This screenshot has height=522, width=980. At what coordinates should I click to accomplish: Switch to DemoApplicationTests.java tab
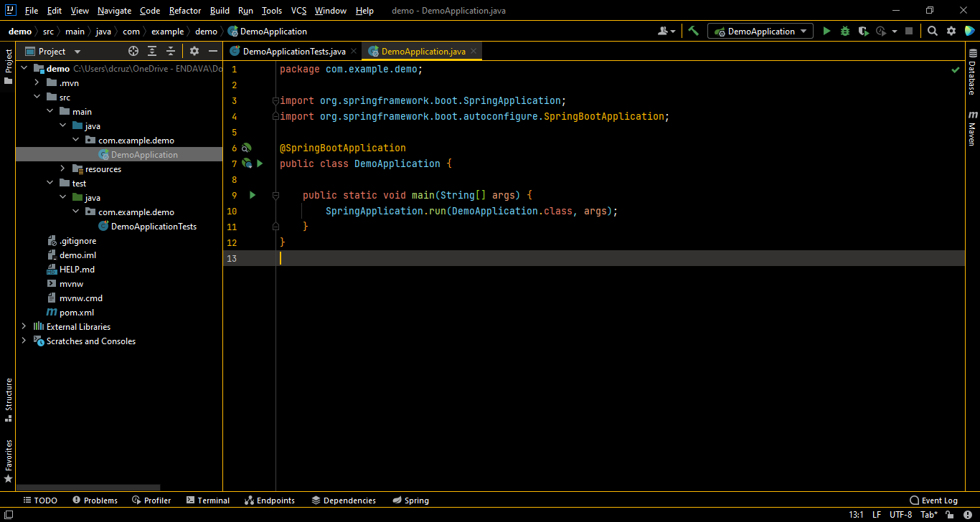294,51
